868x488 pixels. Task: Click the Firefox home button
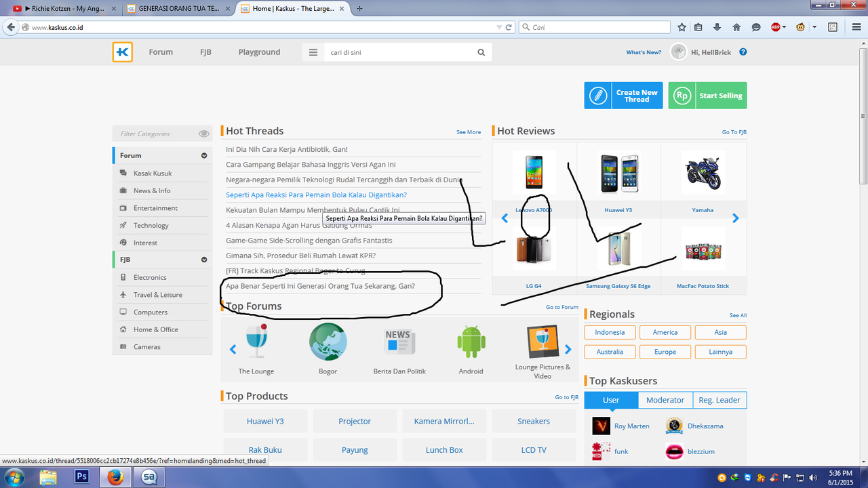point(736,27)
